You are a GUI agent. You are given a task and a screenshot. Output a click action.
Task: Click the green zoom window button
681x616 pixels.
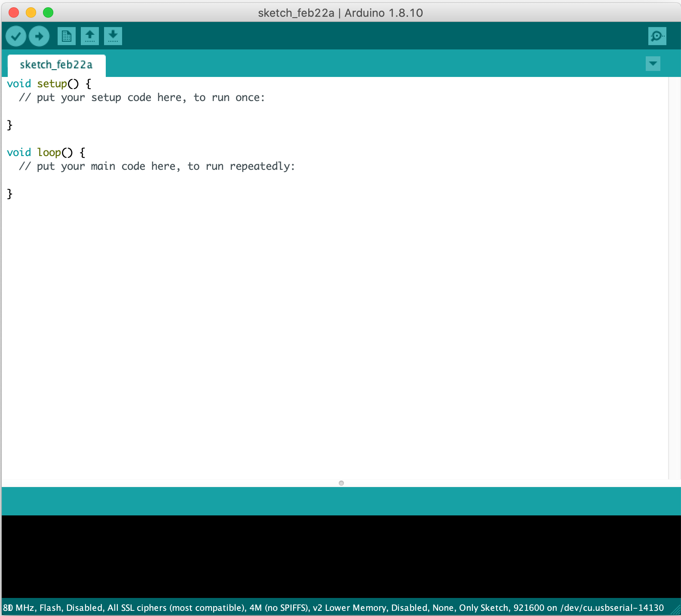pyautogui.click(x=48, y=12)
